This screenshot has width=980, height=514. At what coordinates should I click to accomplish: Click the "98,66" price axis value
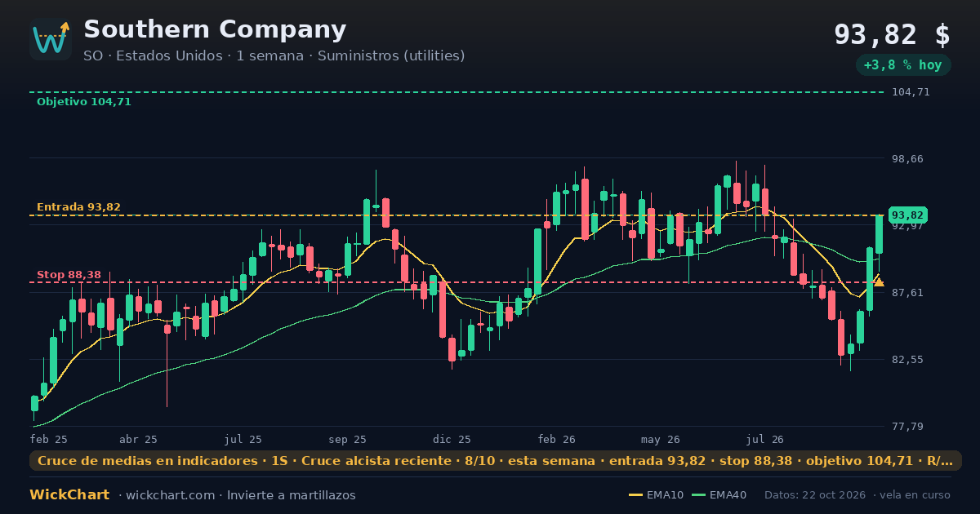pos(907,158)
